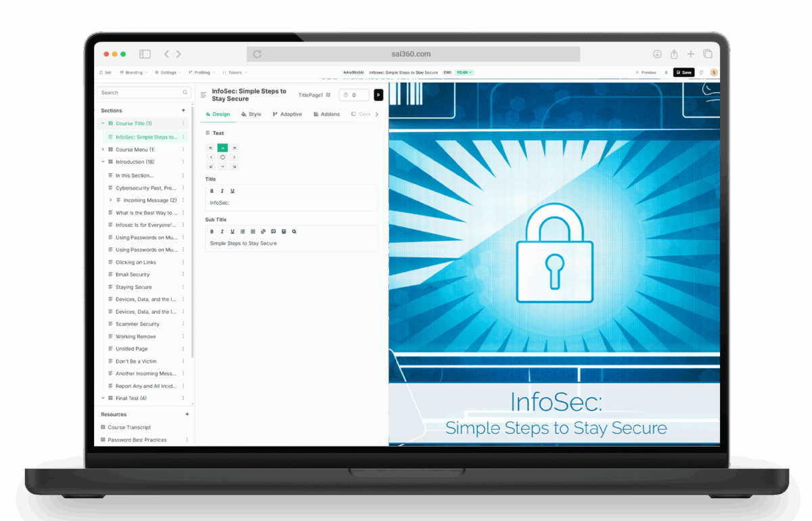
Task: Select the center position in the alignment grid
Action: (x=222, y=157)
